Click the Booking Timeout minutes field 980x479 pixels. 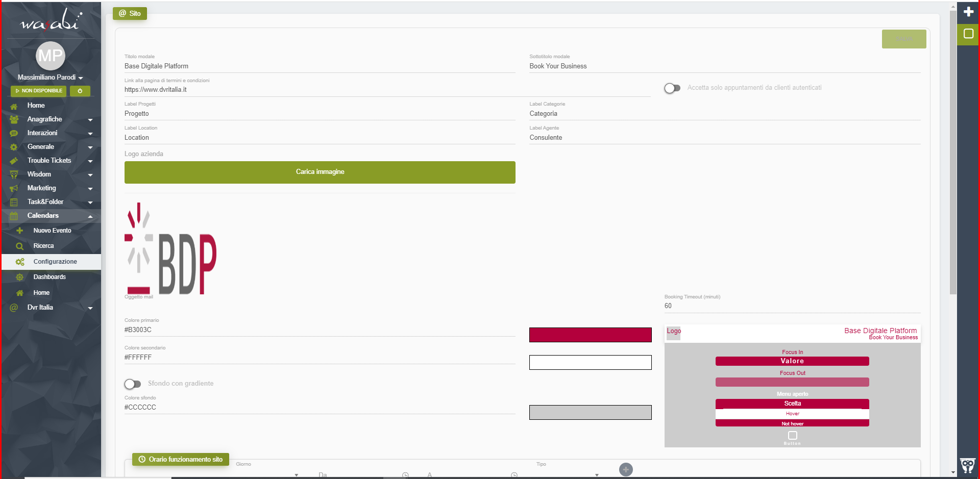coord(792,306)
